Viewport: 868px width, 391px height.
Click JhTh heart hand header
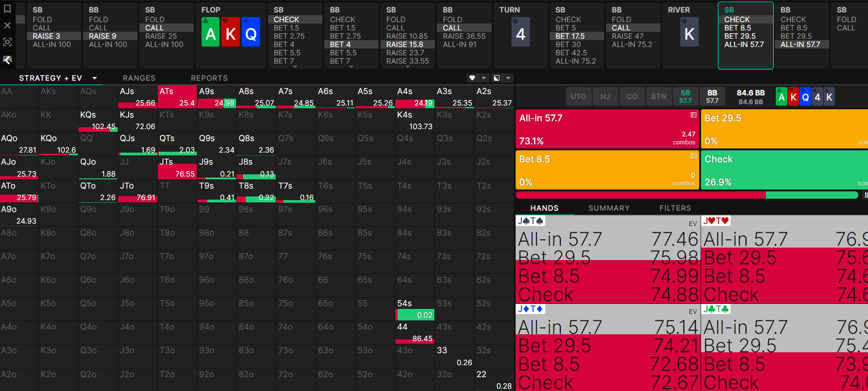[716, 221]
